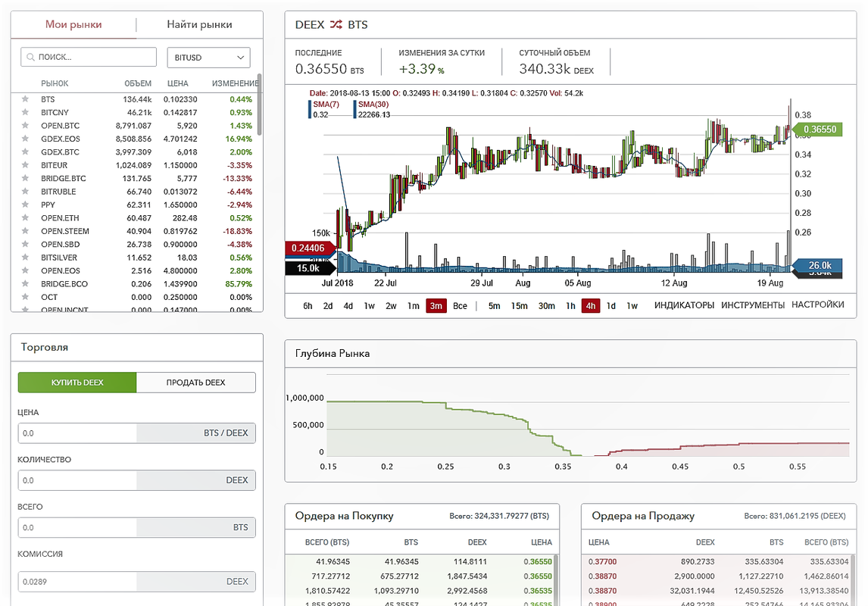This screenshot has width=868, height=606.
Task: Set candle interval to 5m
Action: coord(495,305)
